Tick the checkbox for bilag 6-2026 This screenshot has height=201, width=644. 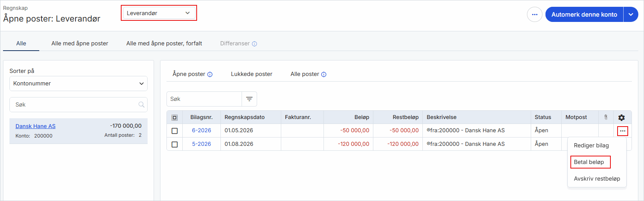point(174,131)
